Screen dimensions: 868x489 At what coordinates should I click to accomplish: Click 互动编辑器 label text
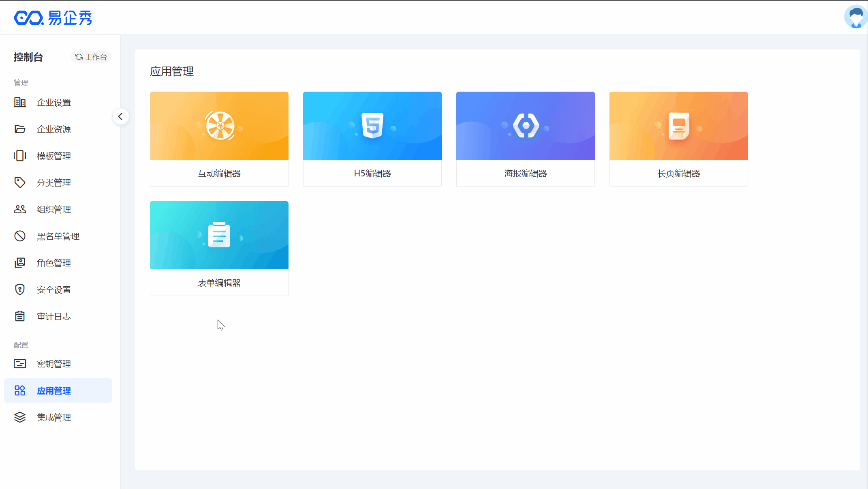point(219,174)
